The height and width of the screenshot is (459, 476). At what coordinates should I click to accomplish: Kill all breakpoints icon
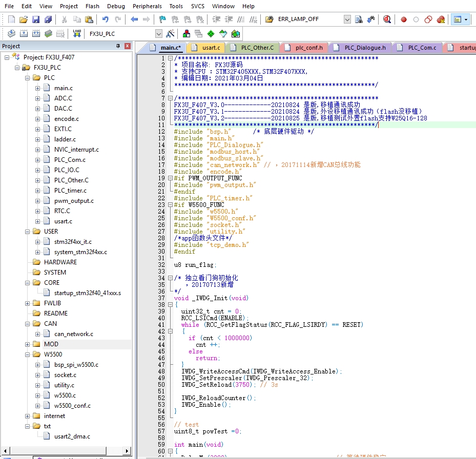(x=441, y=19)
